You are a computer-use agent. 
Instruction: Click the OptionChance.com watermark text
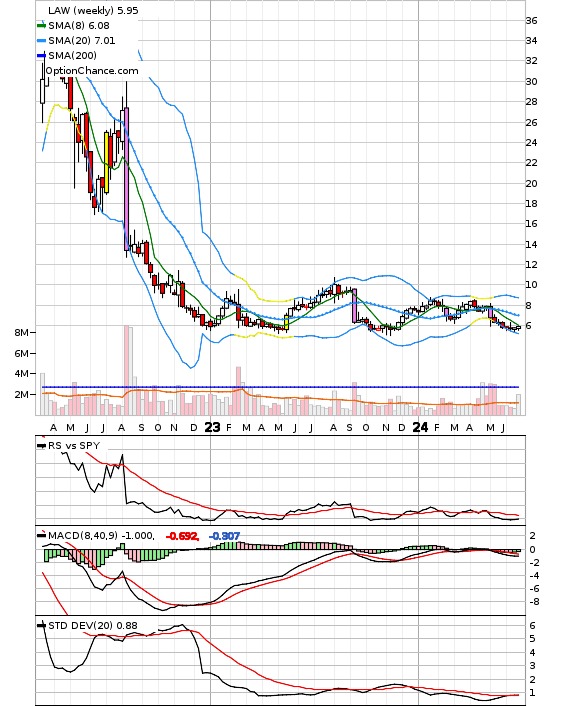(x=92, y=71)
